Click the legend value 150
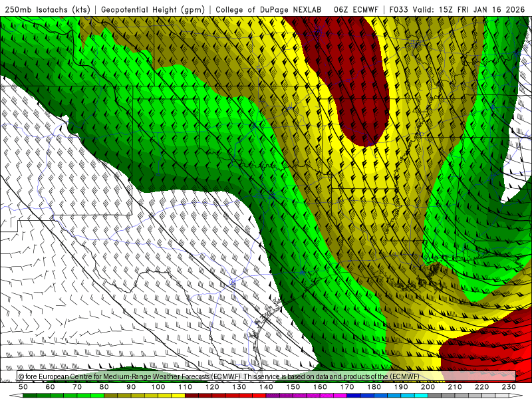 click(293, 387)
